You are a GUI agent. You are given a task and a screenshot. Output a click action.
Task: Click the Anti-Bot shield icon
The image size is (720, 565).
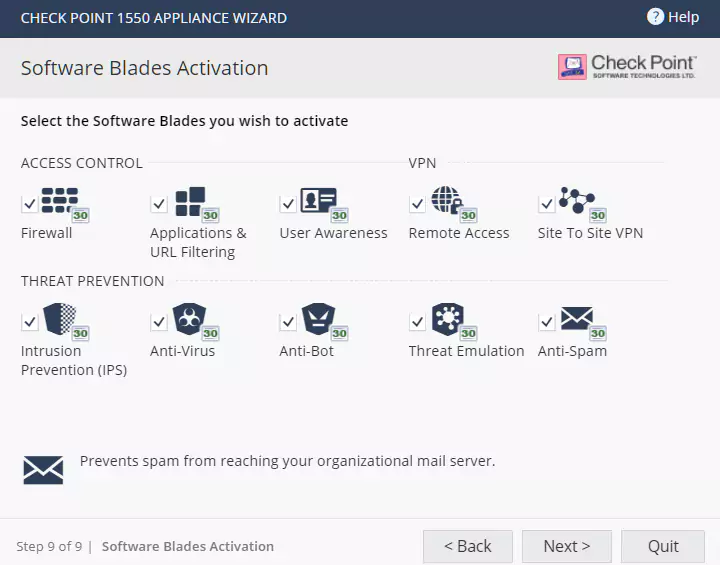coord(319,319)
